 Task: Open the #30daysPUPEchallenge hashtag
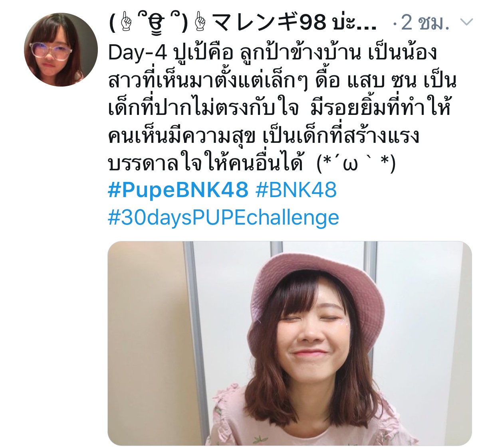224,218
